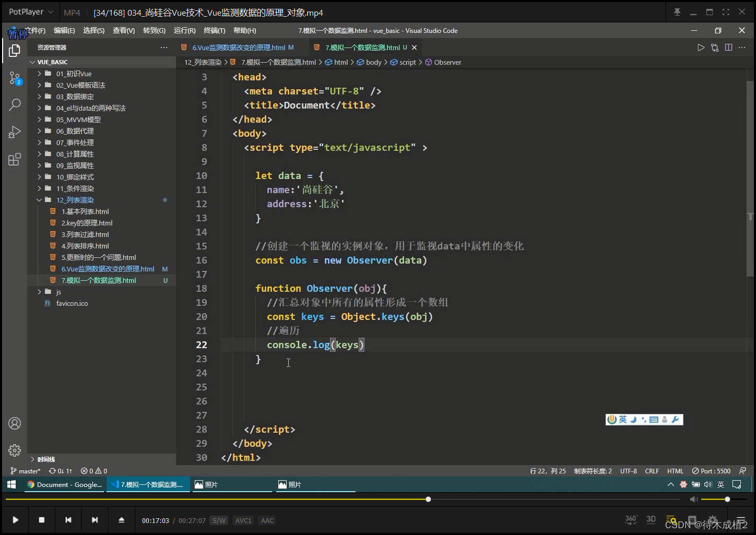Open the PotPlayer main menu dropdown

(31, 12)
